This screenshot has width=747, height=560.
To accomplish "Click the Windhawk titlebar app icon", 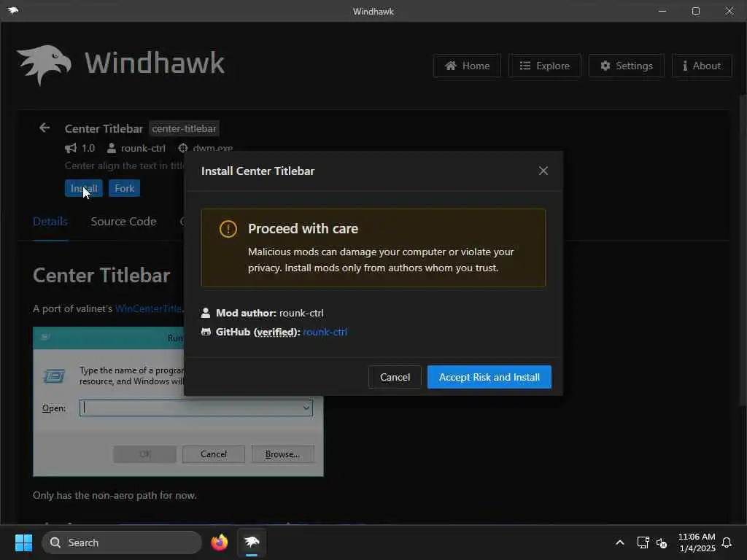I will pyautogui.click(x=13, y=10).
